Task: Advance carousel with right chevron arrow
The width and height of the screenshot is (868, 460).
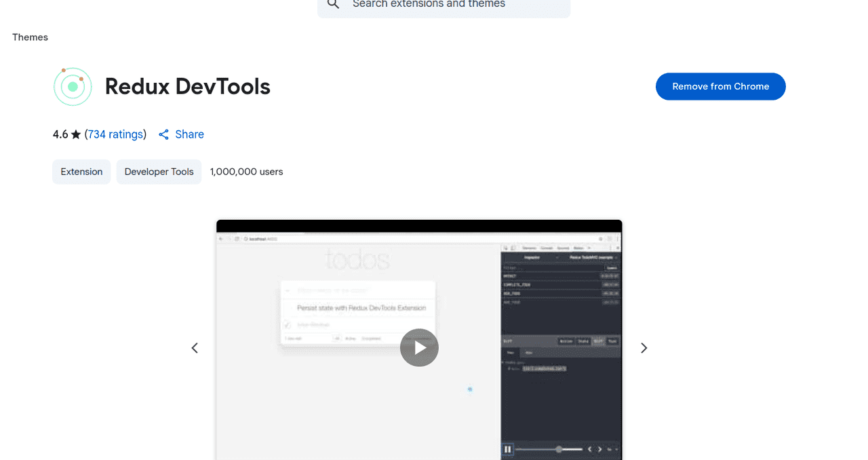Action: click(644, 348)
